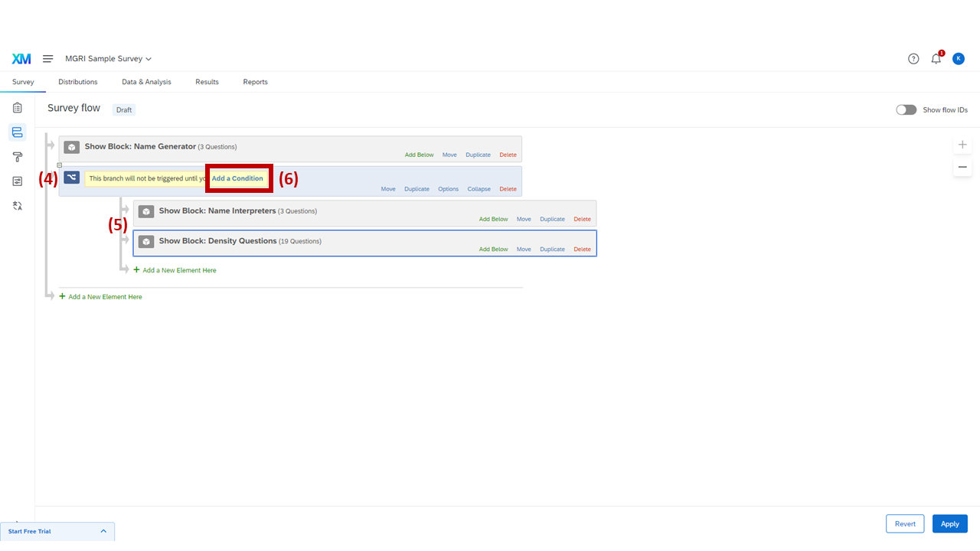Switch to the Distributions tab
Image resolution: width=980 pixels, height=551 pixels.
(78, 82)
